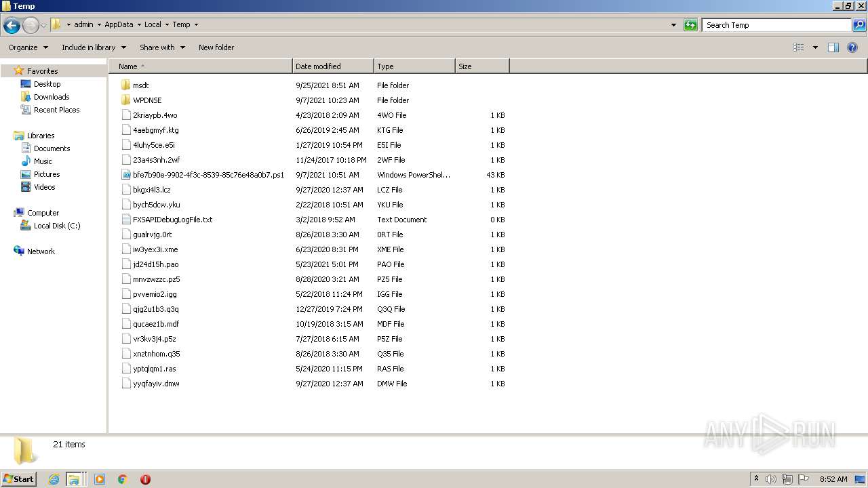The height and width of the screenshot is (488, 868).
Task: Click the New folder button
Action: (x=216, y=47)
